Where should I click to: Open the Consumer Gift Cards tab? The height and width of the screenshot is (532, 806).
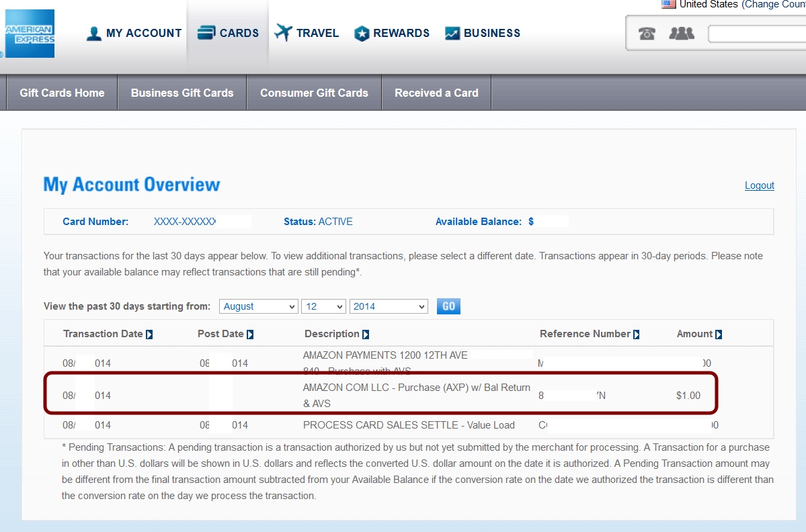pos(314,93)
